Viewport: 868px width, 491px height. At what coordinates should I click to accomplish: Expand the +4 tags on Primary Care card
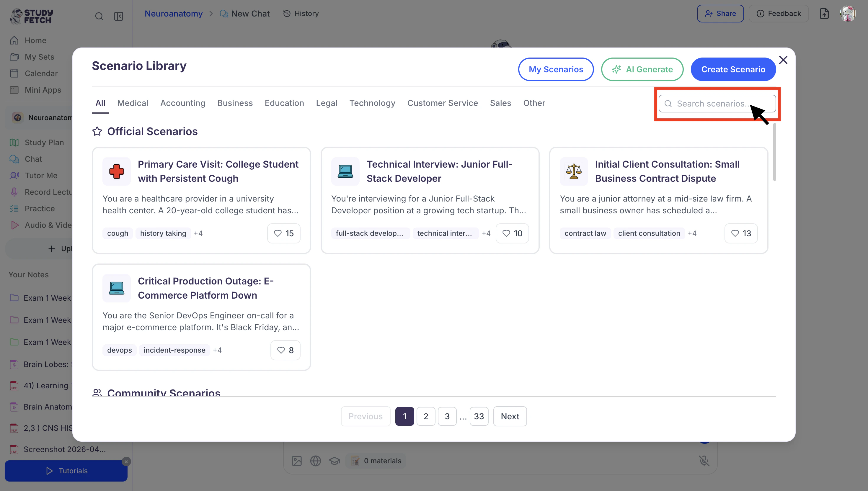pyautogui.click(x=198, y=233)
